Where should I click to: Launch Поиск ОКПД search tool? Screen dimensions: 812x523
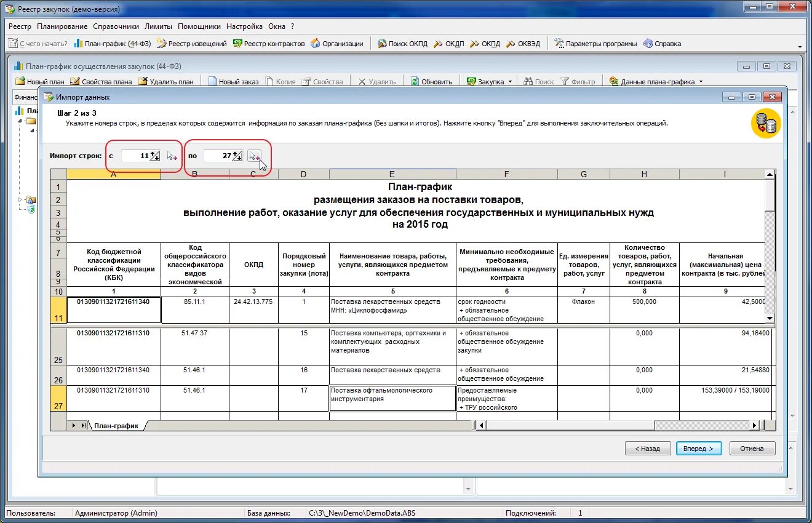pos(402,44)
